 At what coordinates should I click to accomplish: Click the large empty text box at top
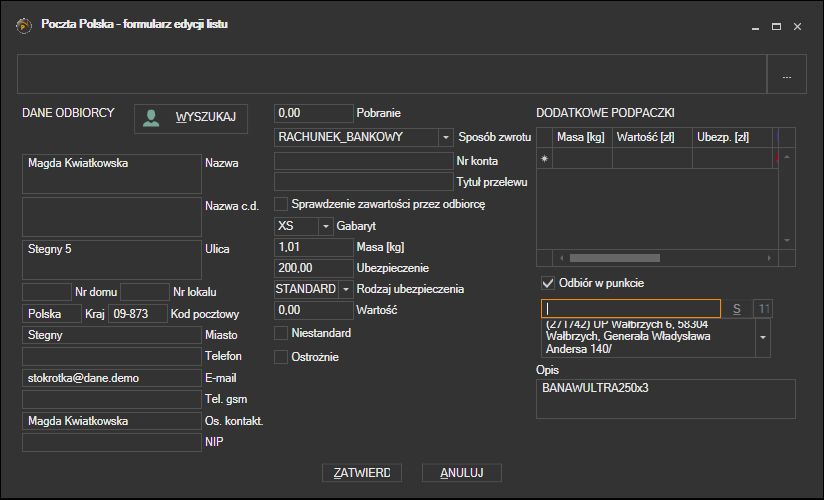392,74
